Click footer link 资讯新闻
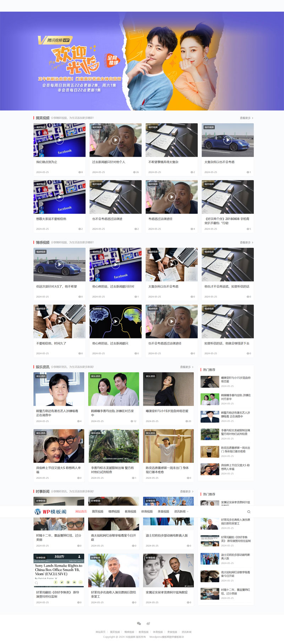This screenshot has height=644, width=284. (186, 632)
